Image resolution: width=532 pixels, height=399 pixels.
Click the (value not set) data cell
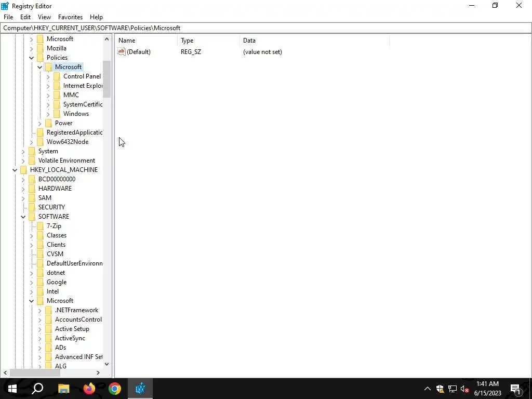pyautogui.click(x=262, y=52)
